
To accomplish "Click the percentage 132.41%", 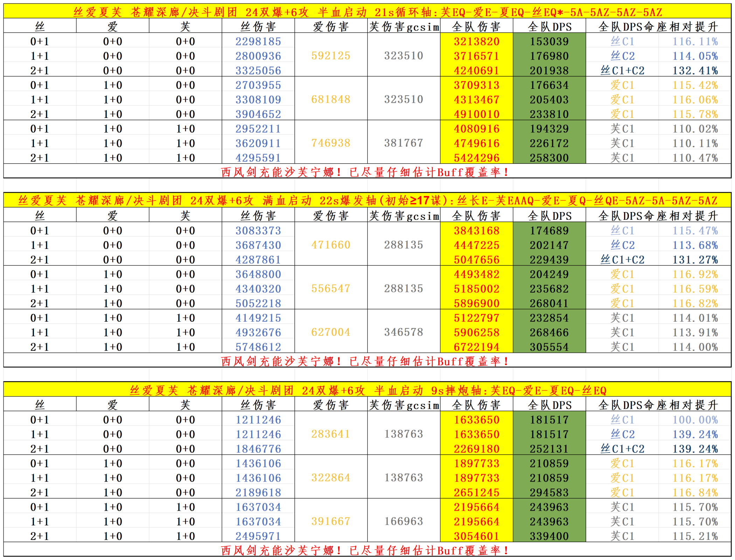I will pyautogui.click(x=695, y=70).
